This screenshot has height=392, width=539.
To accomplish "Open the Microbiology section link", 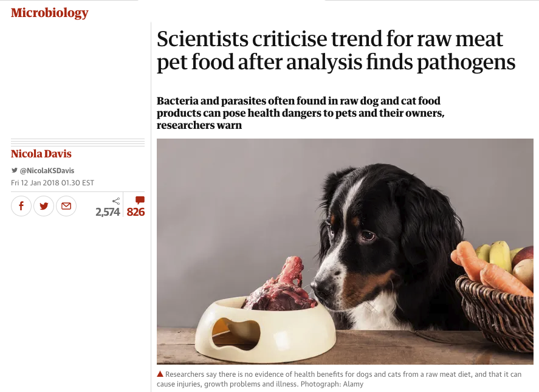I will [x=49, y=13].
